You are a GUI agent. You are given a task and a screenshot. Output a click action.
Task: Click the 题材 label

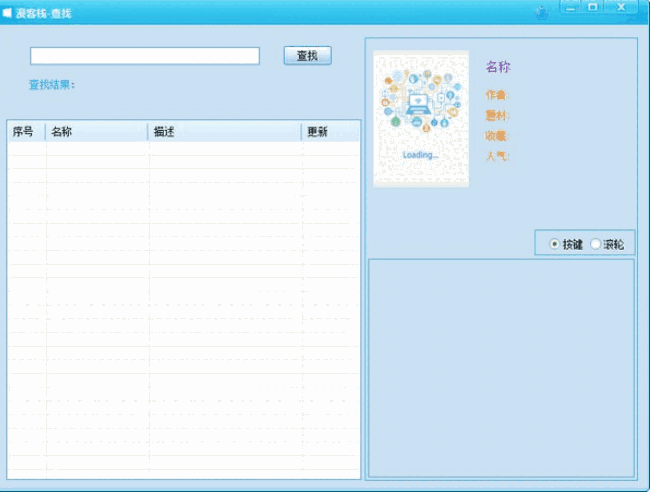tap(497, 115)
